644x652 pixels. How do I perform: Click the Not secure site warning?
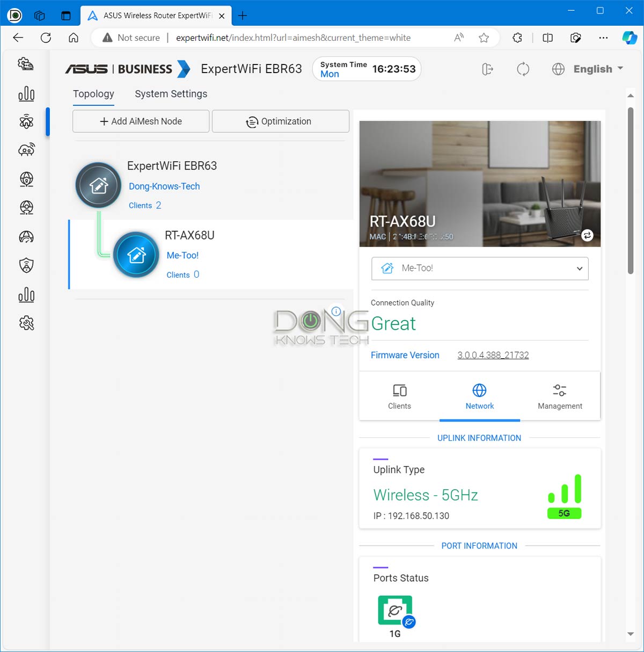point(131,38)
